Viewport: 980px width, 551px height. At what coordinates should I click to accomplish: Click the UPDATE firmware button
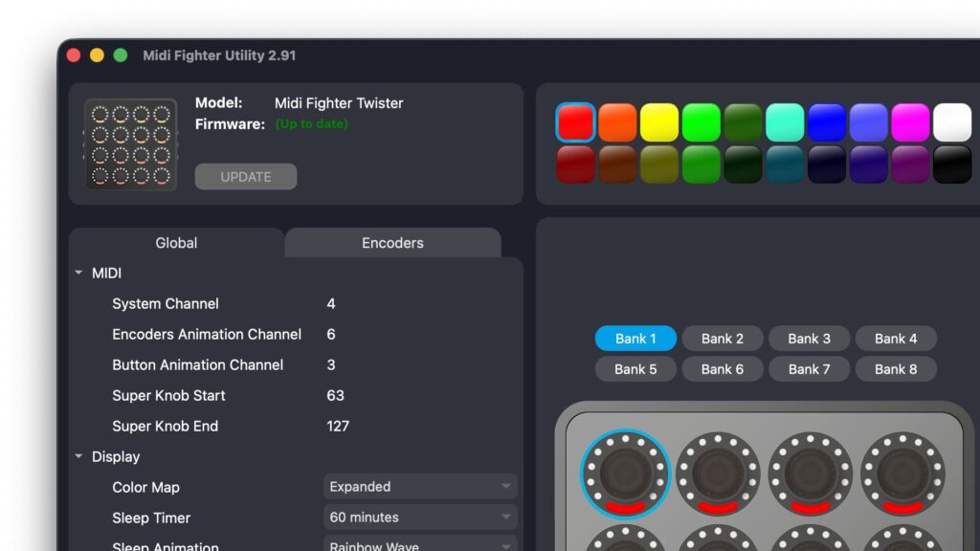click(x=246, y=177)
